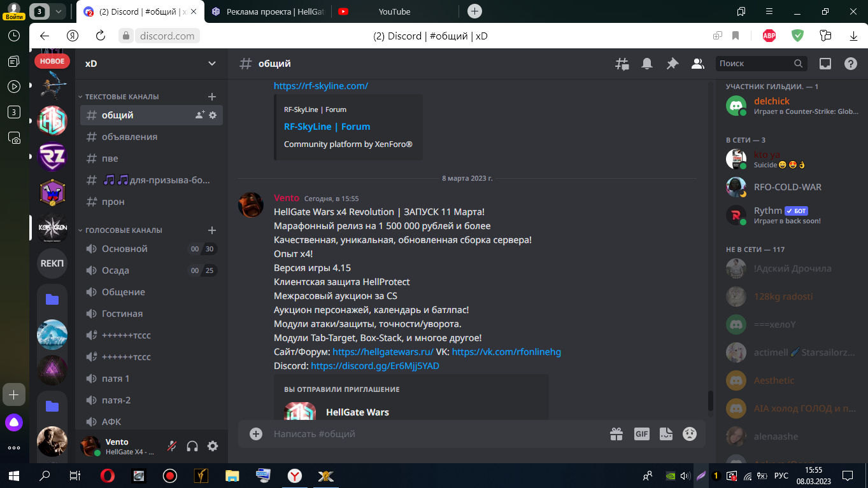Viewport: 868px width, 488px height.
Task: Join the Основной voice channel
Action: pyautogui.click(x=152, y=249)
